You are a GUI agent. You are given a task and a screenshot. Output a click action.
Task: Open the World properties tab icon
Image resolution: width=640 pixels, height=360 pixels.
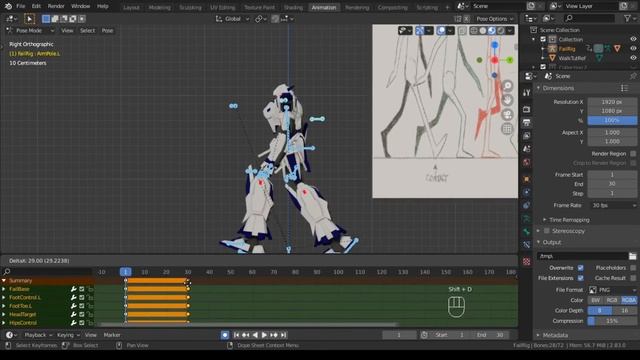527,162
